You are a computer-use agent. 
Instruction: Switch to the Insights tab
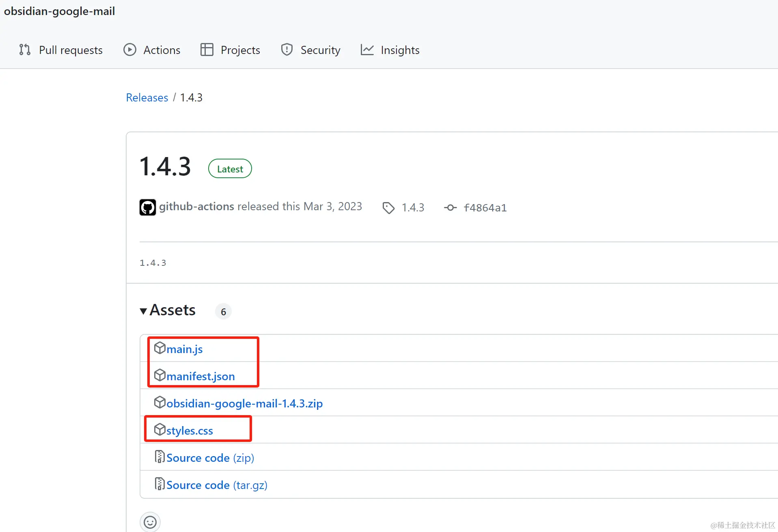[x=400, y=50]
